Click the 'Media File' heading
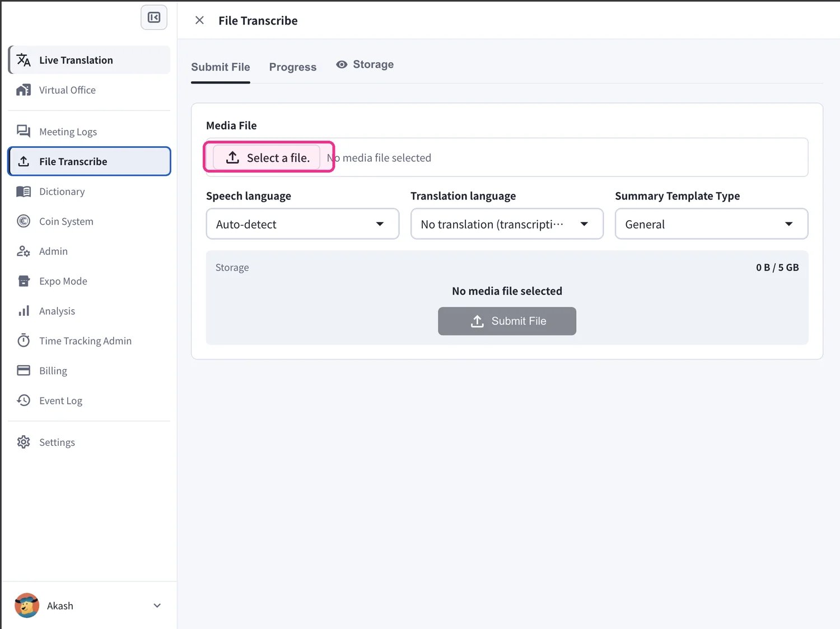 coord(231,125)
